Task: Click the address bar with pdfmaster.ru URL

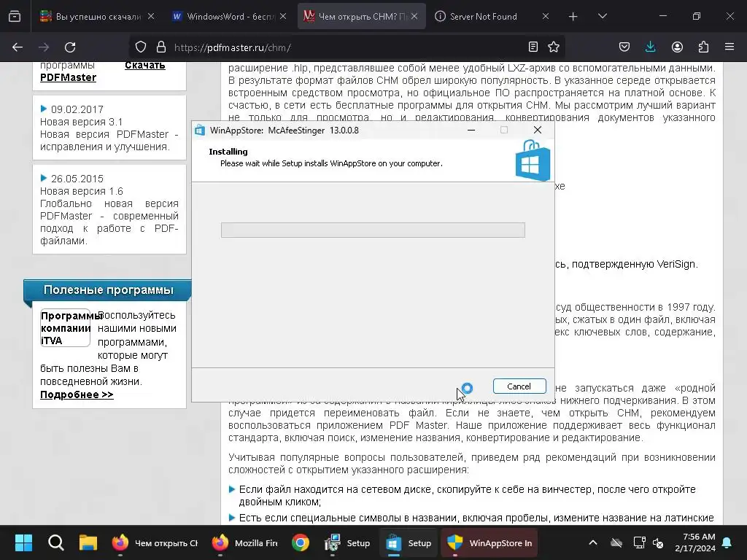Action: (x=348, y=47)
